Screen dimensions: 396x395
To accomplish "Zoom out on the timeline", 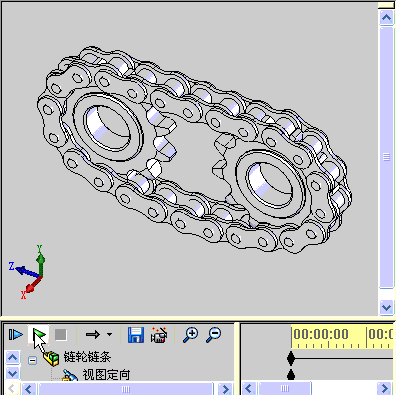I will 213,335.
